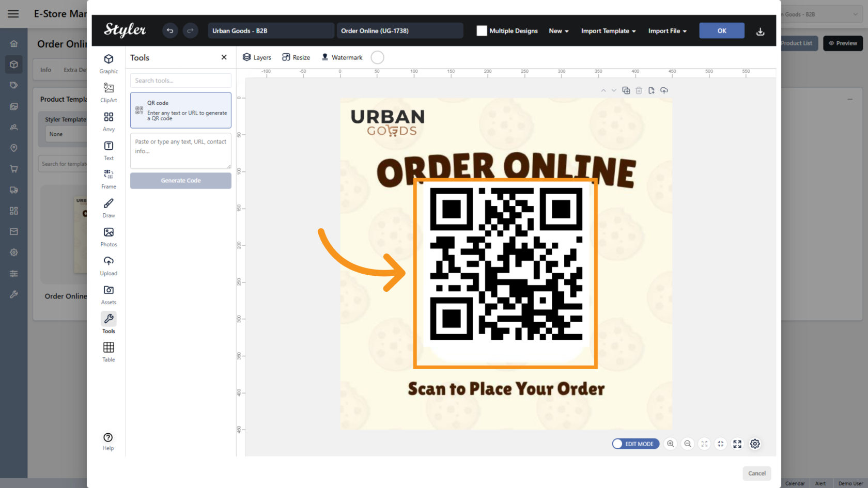Delete the page with trash icon
The image size is (868, 488).
tap(639, 90)
